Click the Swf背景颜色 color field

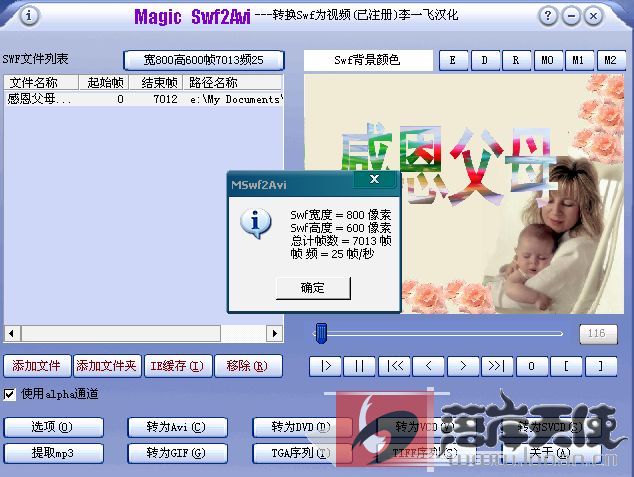pos(368,61)
